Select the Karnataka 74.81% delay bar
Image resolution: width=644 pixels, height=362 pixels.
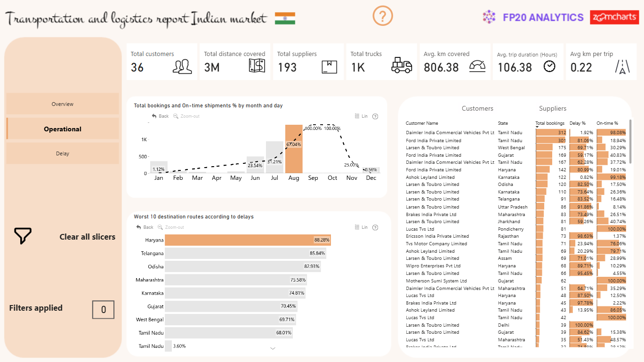tap(235, 293)
